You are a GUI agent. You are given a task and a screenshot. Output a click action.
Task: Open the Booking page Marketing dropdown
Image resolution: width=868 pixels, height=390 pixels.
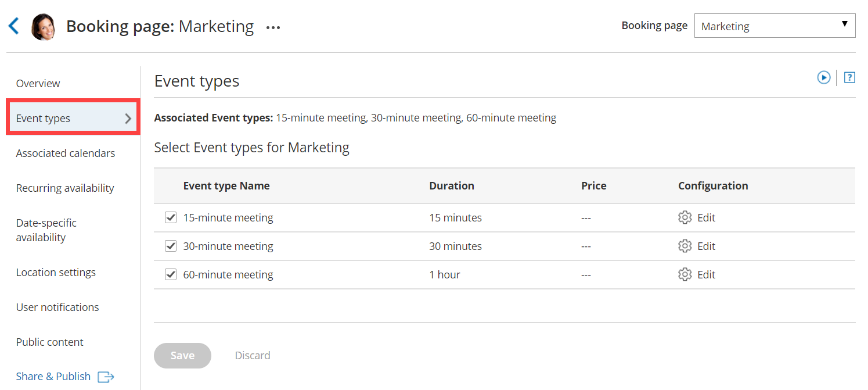(x=775, y=26)
